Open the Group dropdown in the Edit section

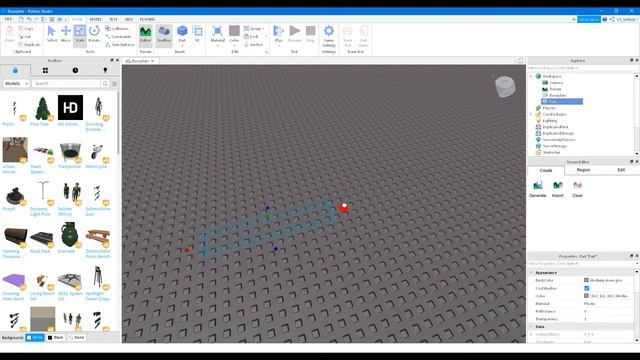[253, 29]
